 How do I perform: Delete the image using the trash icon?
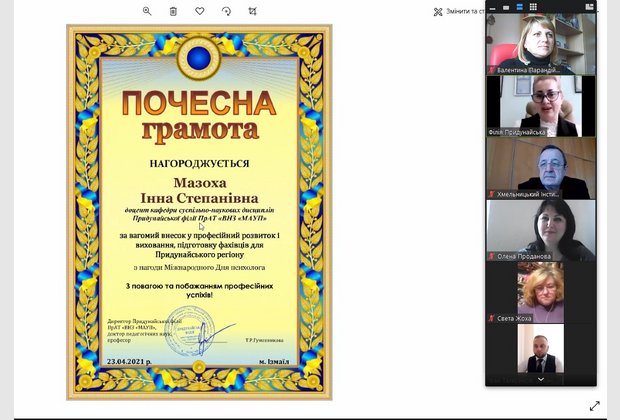click(173, 11)
